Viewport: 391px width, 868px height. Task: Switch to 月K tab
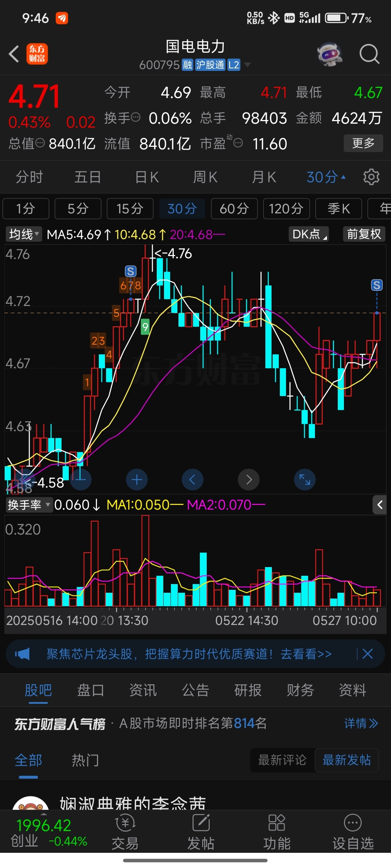coord(264,177)
